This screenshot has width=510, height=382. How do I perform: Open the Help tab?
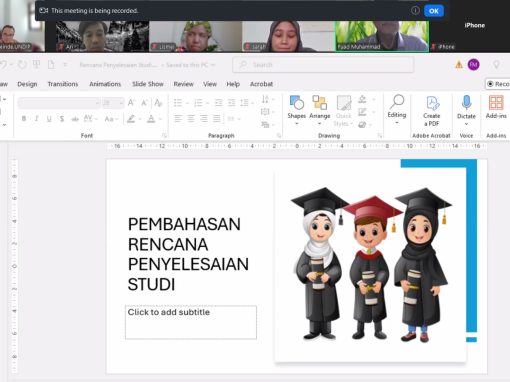tap(233, 84)
